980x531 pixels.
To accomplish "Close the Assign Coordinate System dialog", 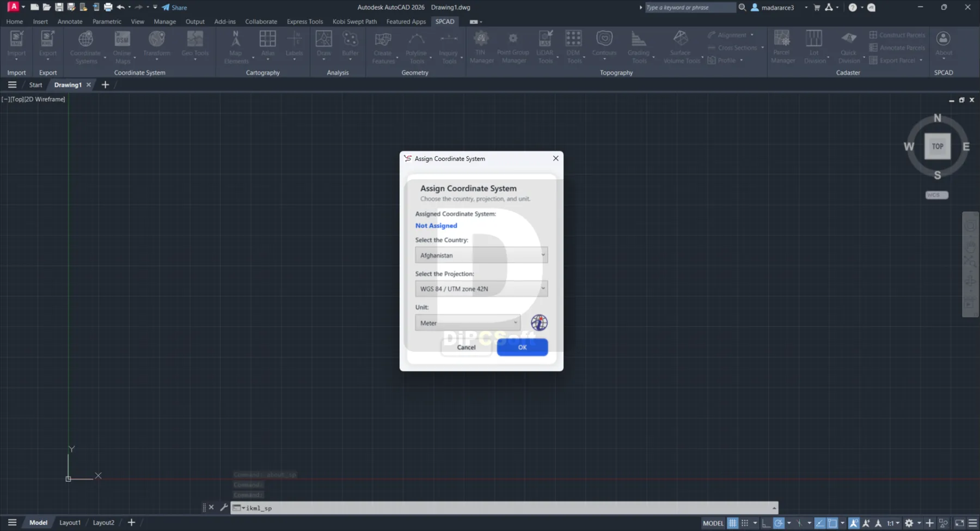I will pos(555,158).
